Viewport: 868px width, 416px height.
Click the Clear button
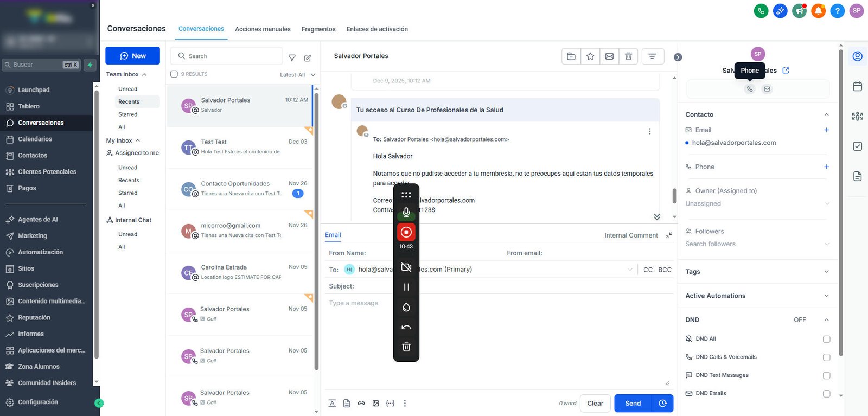595,404
